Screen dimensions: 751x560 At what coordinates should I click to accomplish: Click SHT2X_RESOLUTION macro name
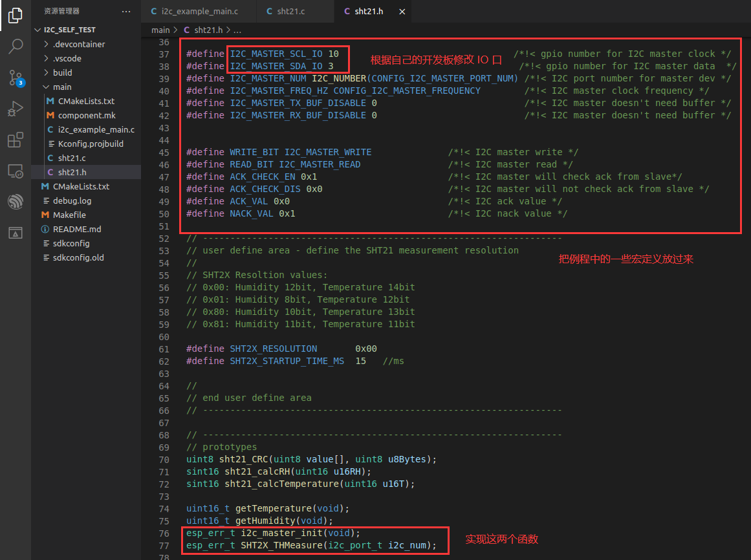click(274, 349)
